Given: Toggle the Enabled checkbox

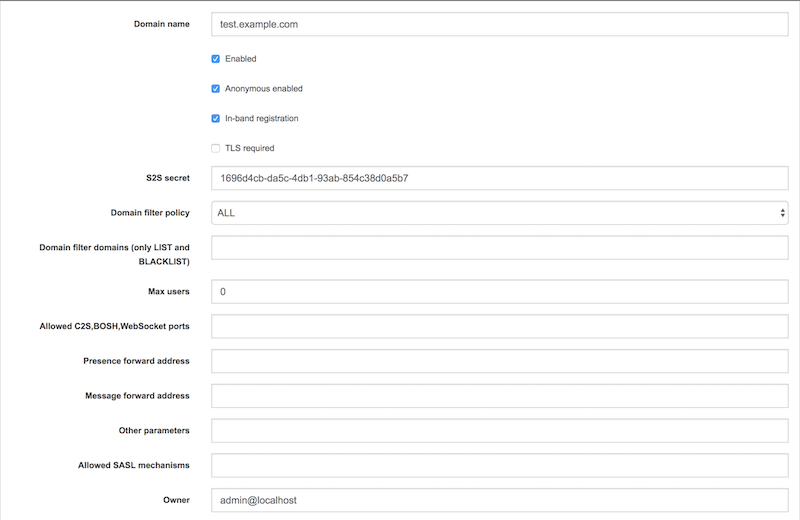Looking at the screenshot, I should (x=216, y=59).
